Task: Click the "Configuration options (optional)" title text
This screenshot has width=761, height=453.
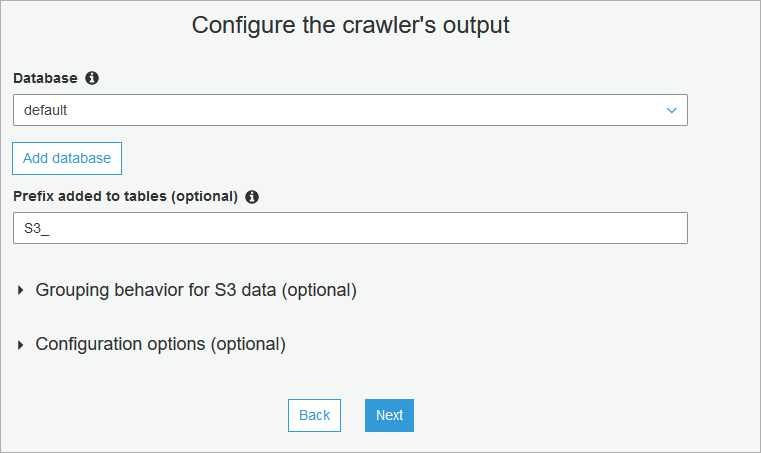Action: pos(161,345)
